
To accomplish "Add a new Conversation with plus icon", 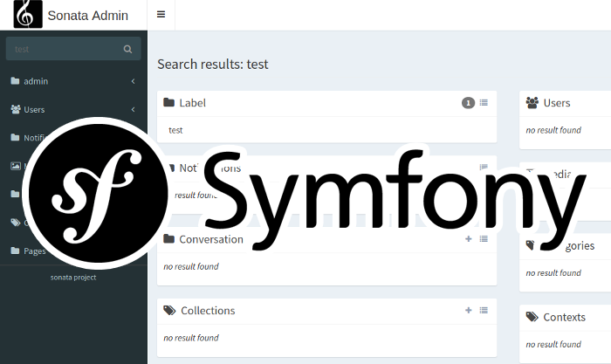I will click(x=468, y=239).
